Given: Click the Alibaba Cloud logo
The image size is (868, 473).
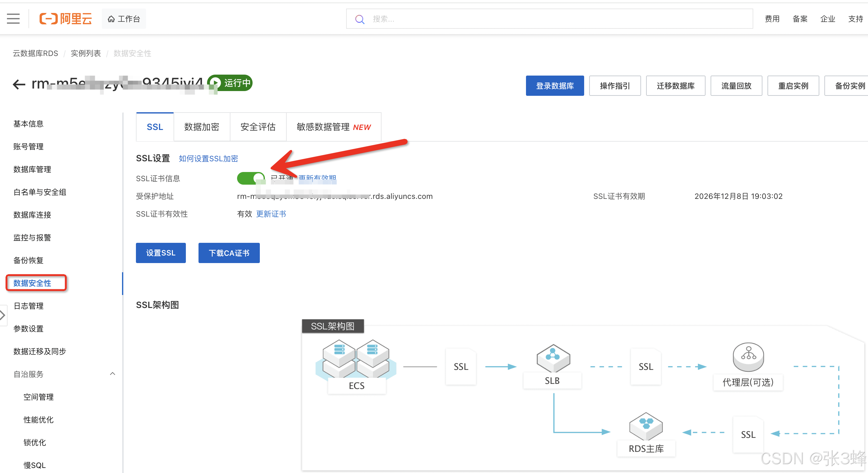Looking at the screenshot, I should click(66, 19).
